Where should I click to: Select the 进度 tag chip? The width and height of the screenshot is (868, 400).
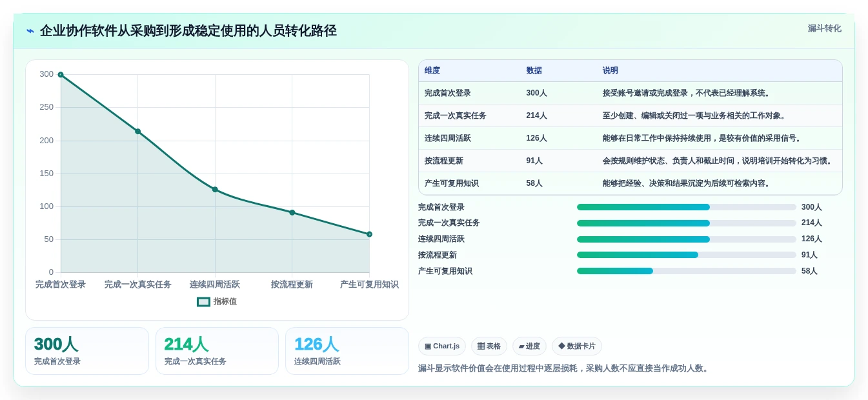[529, 346]
